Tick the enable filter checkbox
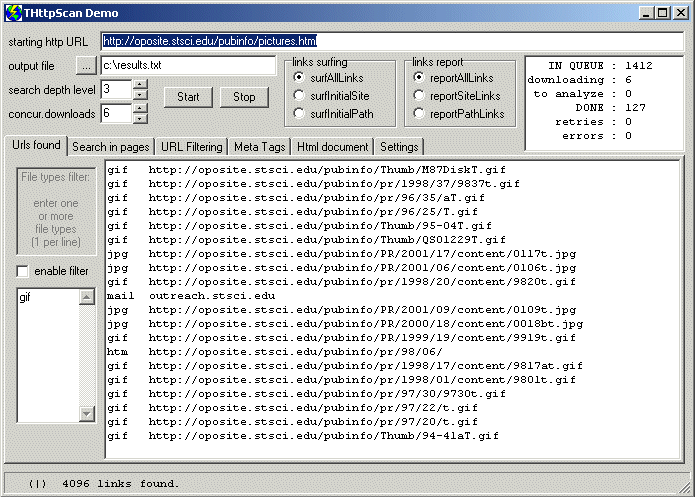 tap(23, 271)
